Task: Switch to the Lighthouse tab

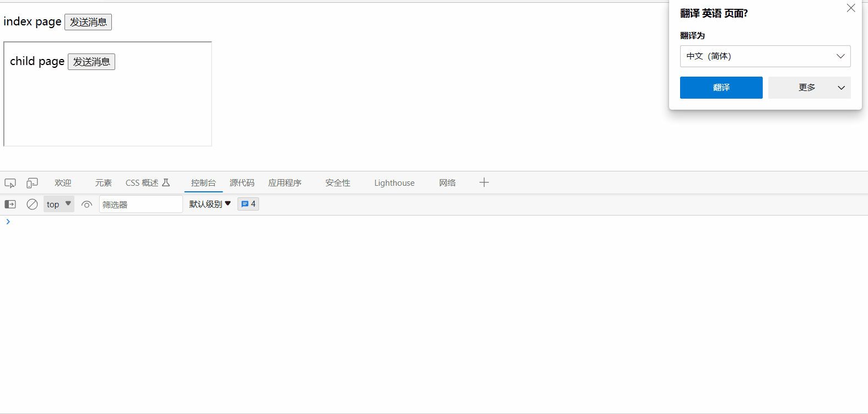Action: (x=394, y=183)
